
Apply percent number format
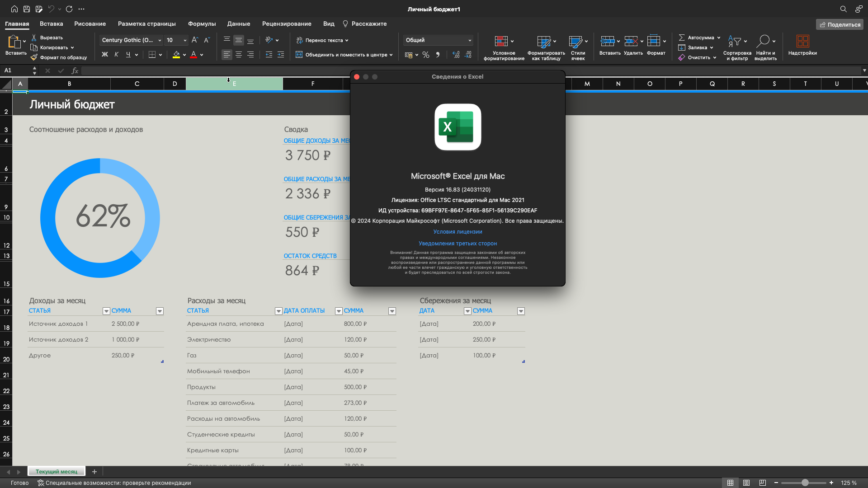(425, 55)
